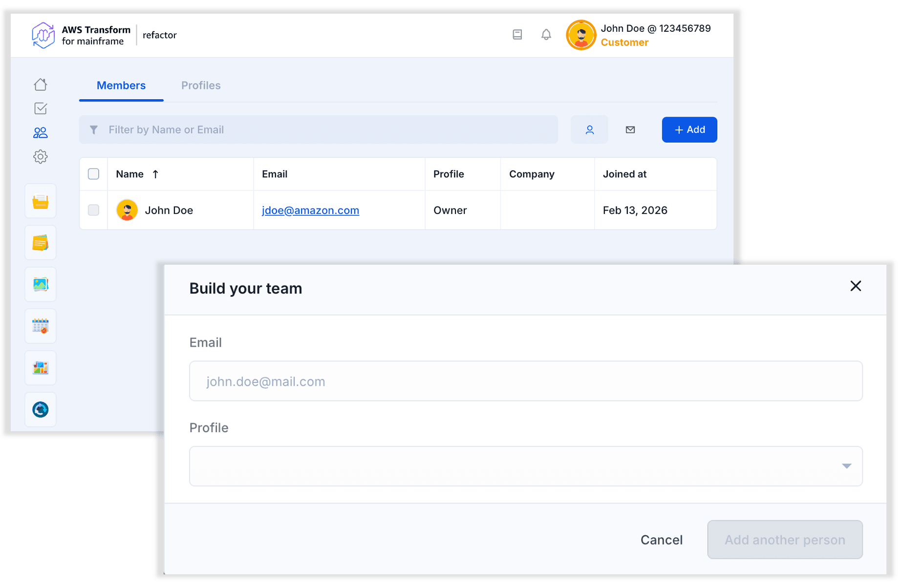The height and width of the screenshot is (588, 905).
Task: Open the yellow folder app tile
Action: pos(41,201)
